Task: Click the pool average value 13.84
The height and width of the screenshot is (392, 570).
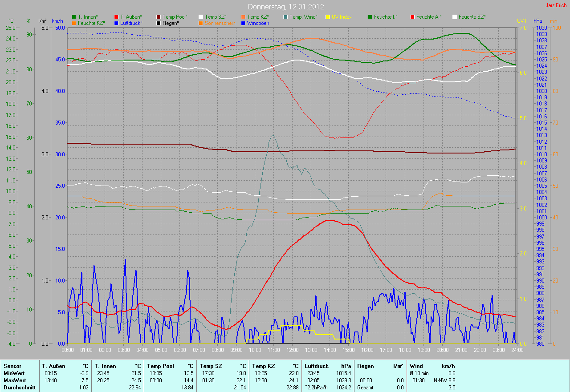Action: coord(187,388)
